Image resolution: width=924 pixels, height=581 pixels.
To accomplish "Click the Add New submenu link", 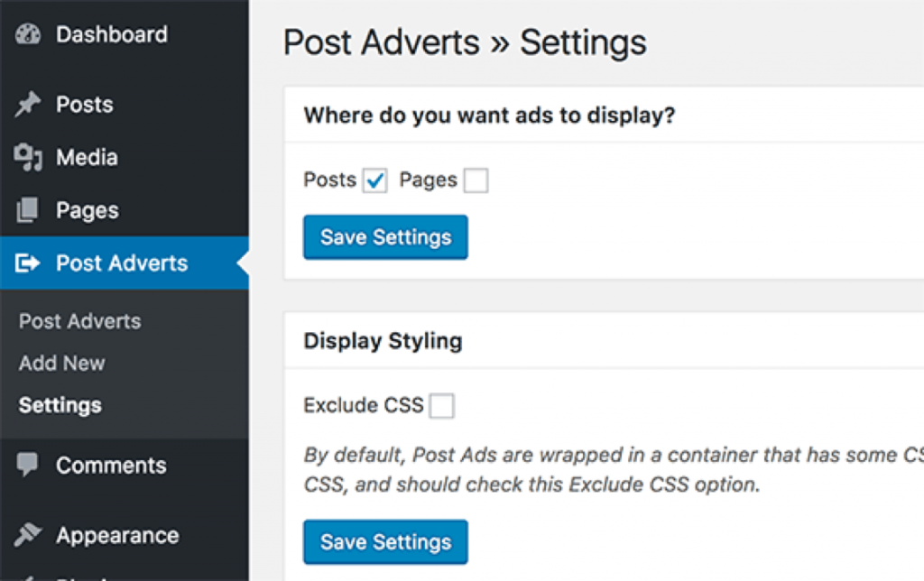I will 62,363.
